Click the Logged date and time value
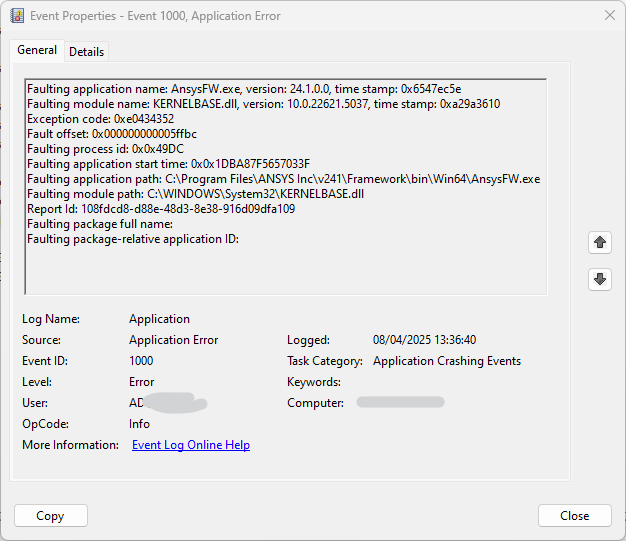The image size is (626, 541). (424, 340)
